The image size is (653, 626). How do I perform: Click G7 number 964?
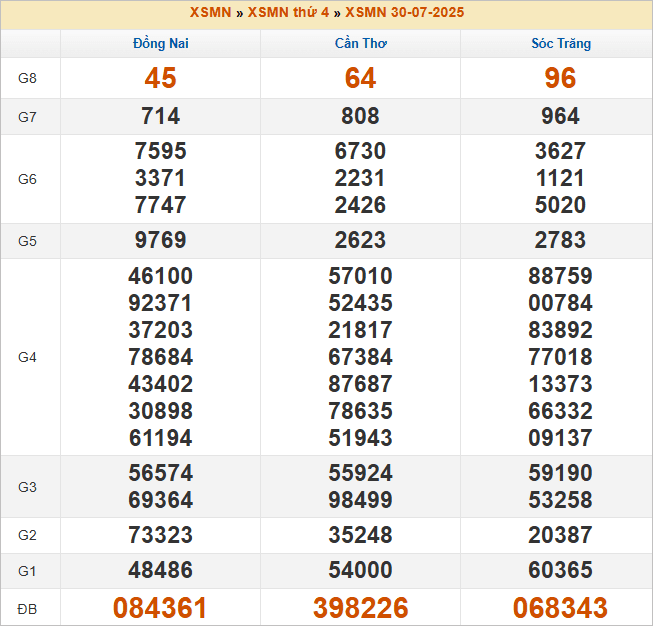[x=561, y=116]
